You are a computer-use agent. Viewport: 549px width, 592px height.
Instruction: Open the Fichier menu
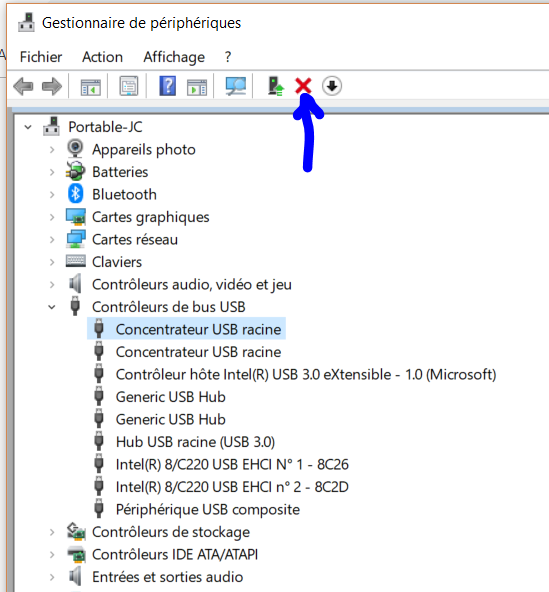click(41, 57)
